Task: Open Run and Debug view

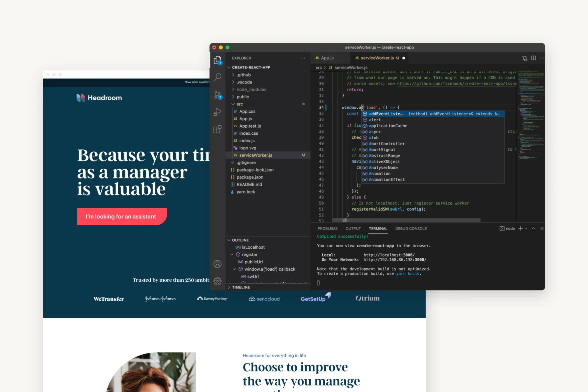Action: click(217, 112)
